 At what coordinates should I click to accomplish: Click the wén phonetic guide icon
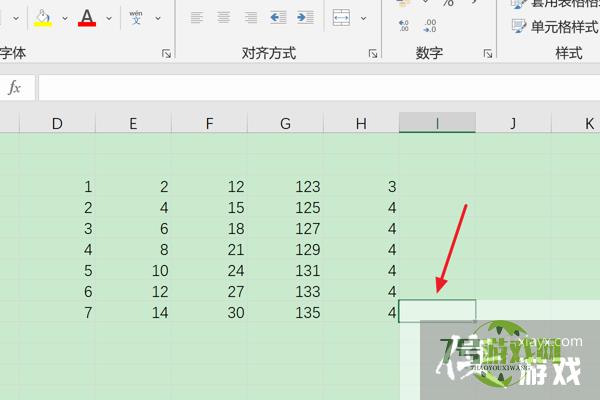pyautogui.click(x=136, y=18)
